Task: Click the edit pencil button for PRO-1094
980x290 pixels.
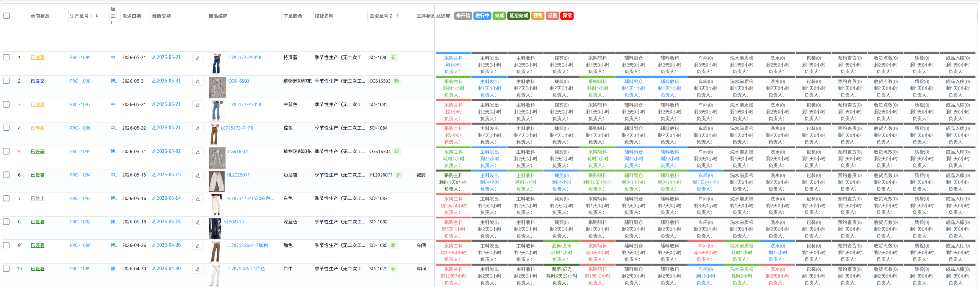Action: tap(198, 175)
